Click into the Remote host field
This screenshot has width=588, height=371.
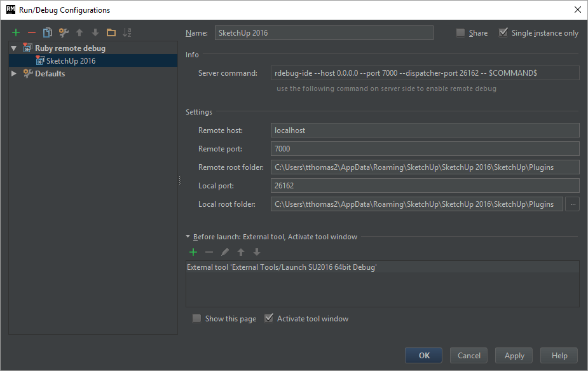(425, 130)
